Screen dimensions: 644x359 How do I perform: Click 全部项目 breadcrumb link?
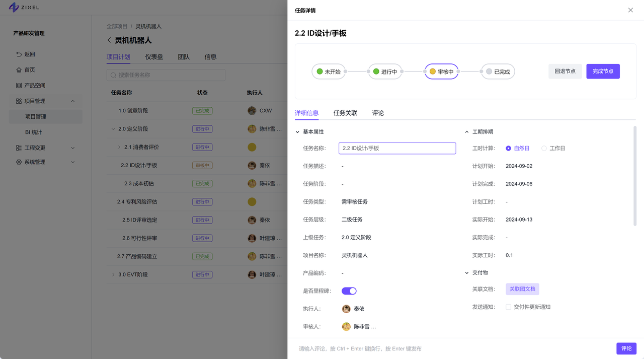click(x=117, y=26)
